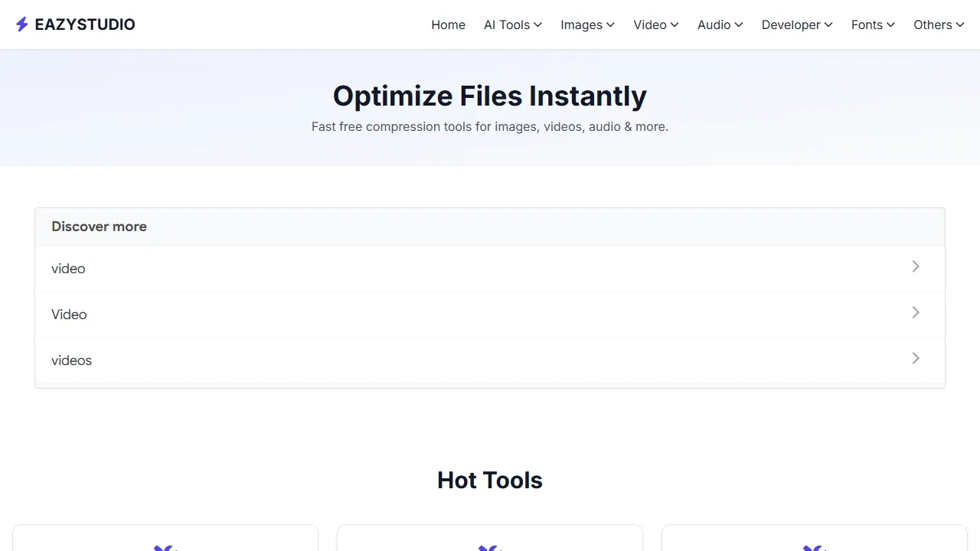
Task: Click the arrow icon beside 'videos'
Action: (x=916, y=358)
